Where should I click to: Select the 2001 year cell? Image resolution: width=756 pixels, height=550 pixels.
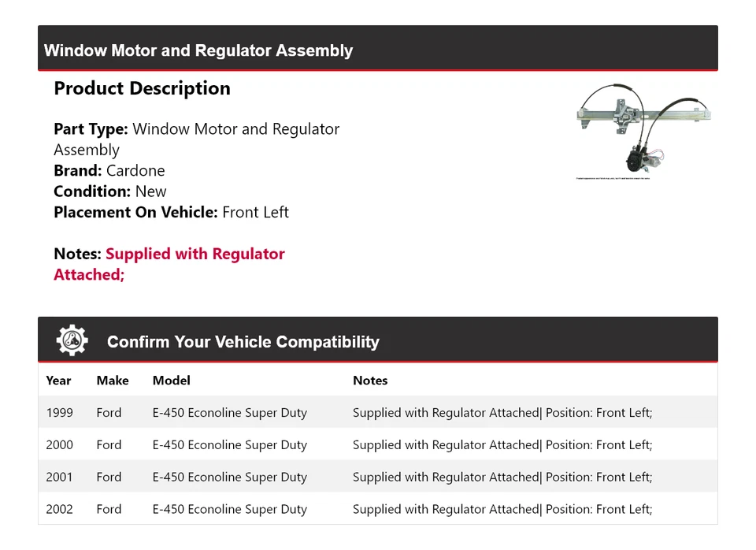tap(59, 478)
